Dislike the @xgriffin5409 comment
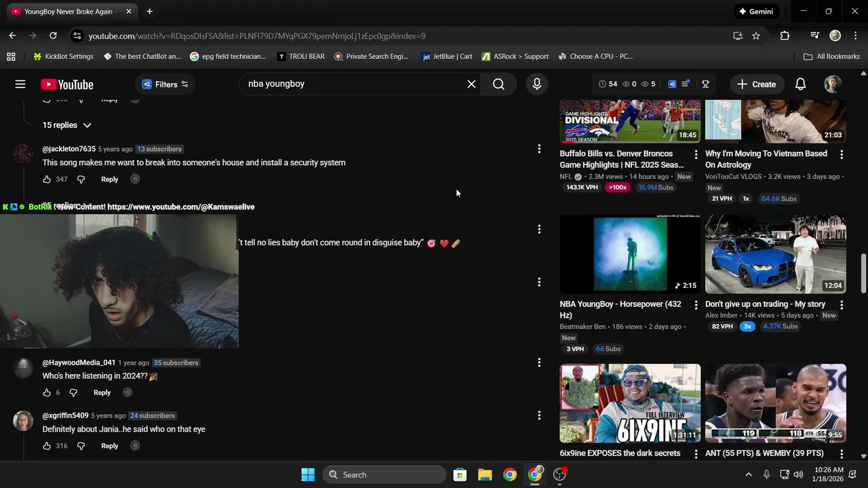 (81, 446)
